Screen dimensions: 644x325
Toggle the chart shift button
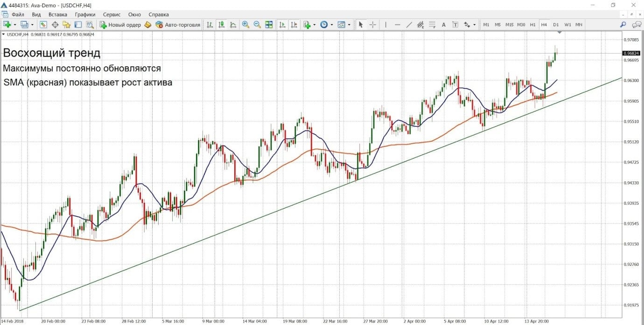point(294,25)
